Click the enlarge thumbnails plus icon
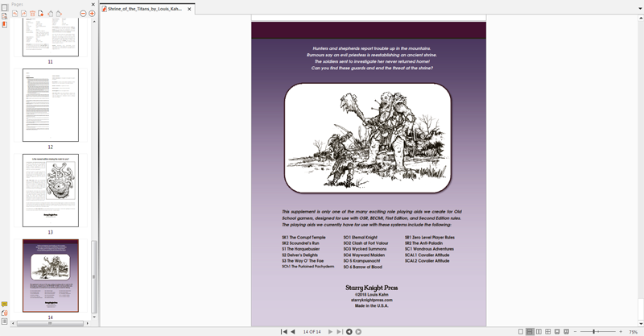The image size is (644, 336). click(92, 14)
